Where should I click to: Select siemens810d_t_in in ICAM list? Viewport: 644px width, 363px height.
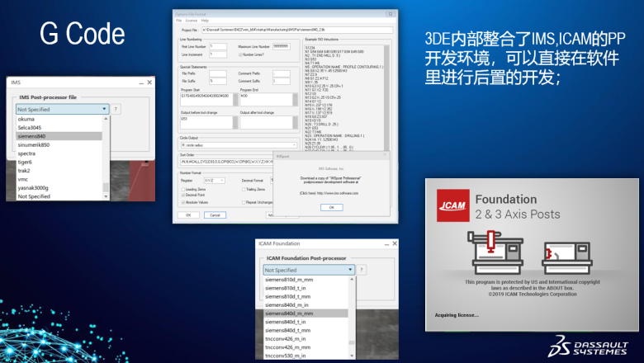305,288
